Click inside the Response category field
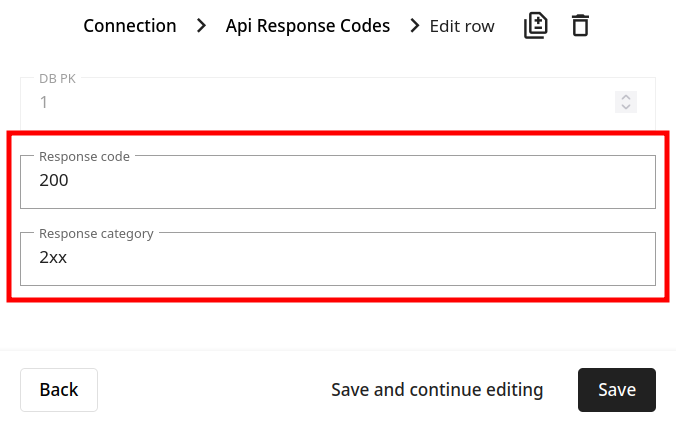The image size is (676, 426). (x=338, y=259)
